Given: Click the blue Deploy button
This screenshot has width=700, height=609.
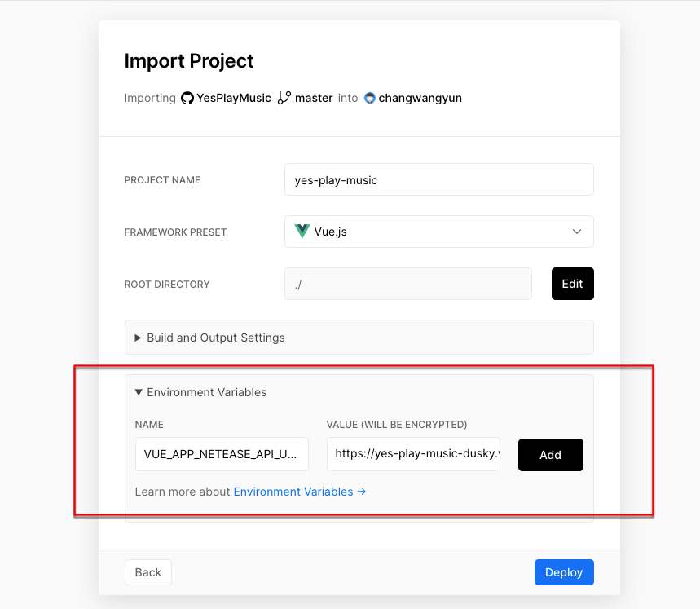Looking at the screenshot, I should coord(564,572).
